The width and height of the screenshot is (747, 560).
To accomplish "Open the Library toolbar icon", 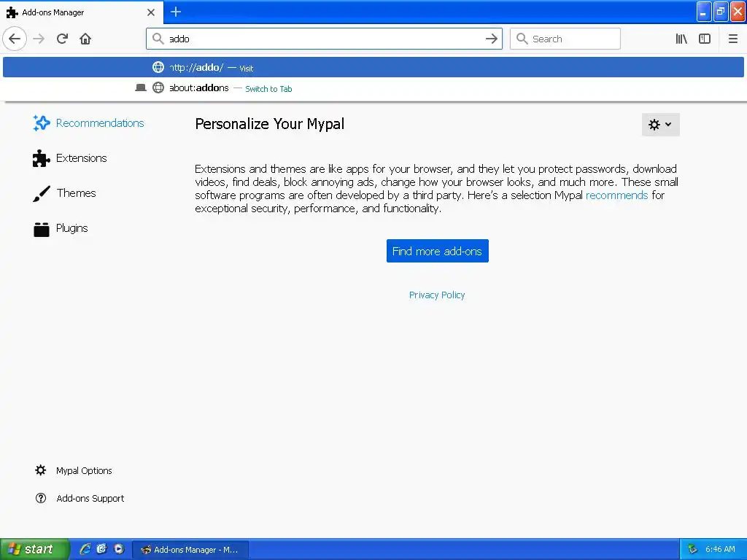I will (681, 39).
